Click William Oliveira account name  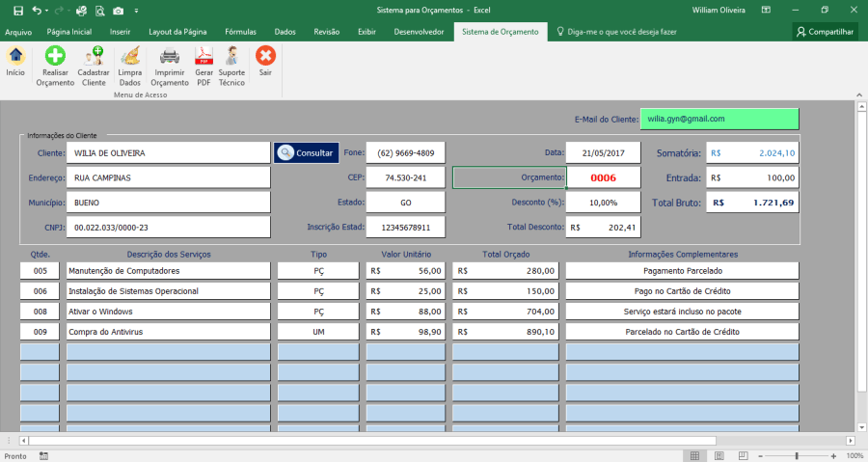click(x=719, y=10)
